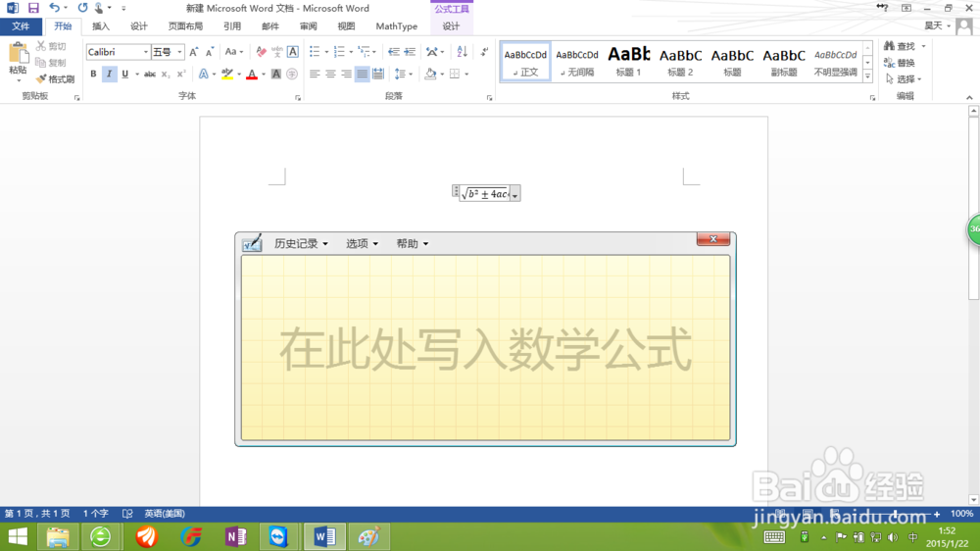The height and width of the screenshot is (551, 980).
Task: Select the Format Painter brush
Action: point(41,78)
